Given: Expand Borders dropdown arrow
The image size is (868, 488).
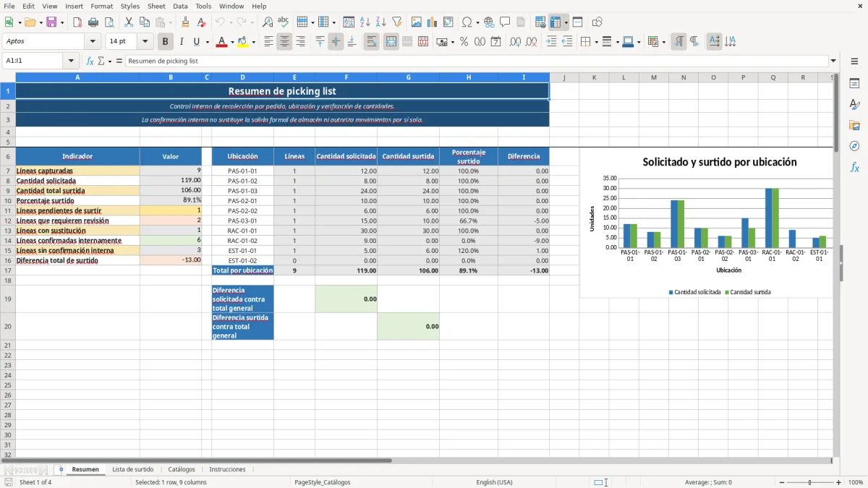Looking at the screenshot, I should coord(596,42).
